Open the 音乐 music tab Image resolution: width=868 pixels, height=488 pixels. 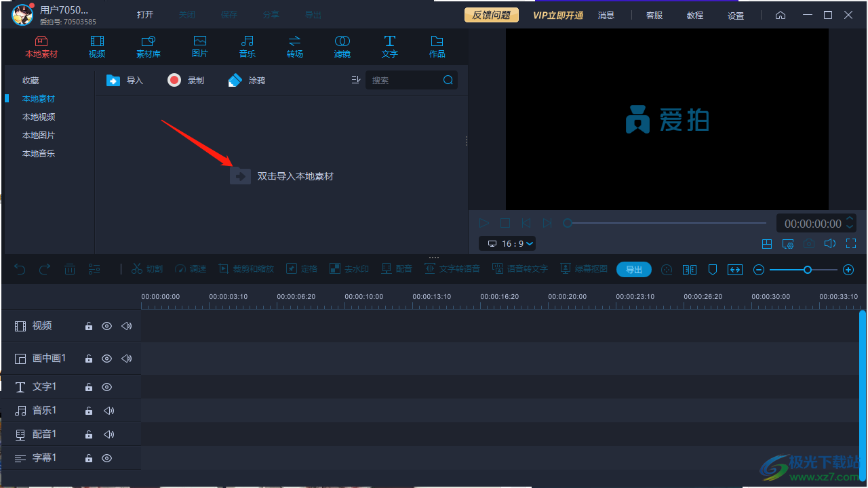248,47
